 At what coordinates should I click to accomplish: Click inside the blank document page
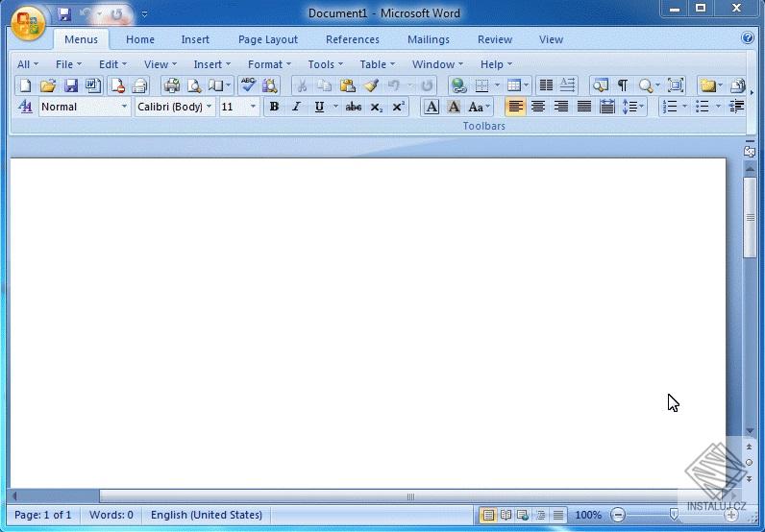tap(368, 323)
